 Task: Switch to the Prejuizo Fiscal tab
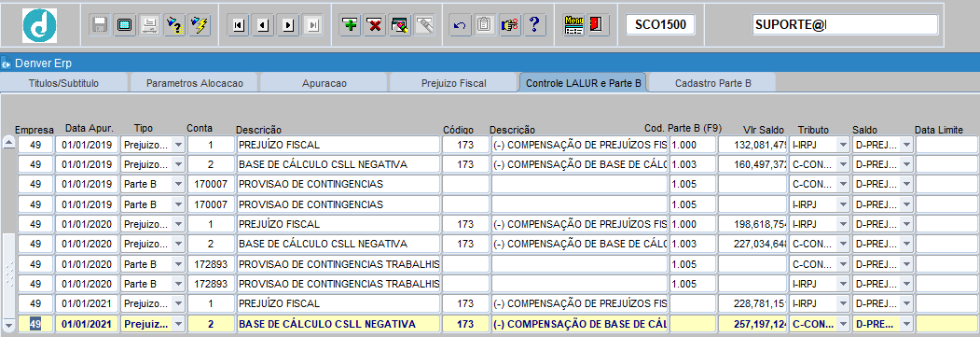click(x=454, y=82)
